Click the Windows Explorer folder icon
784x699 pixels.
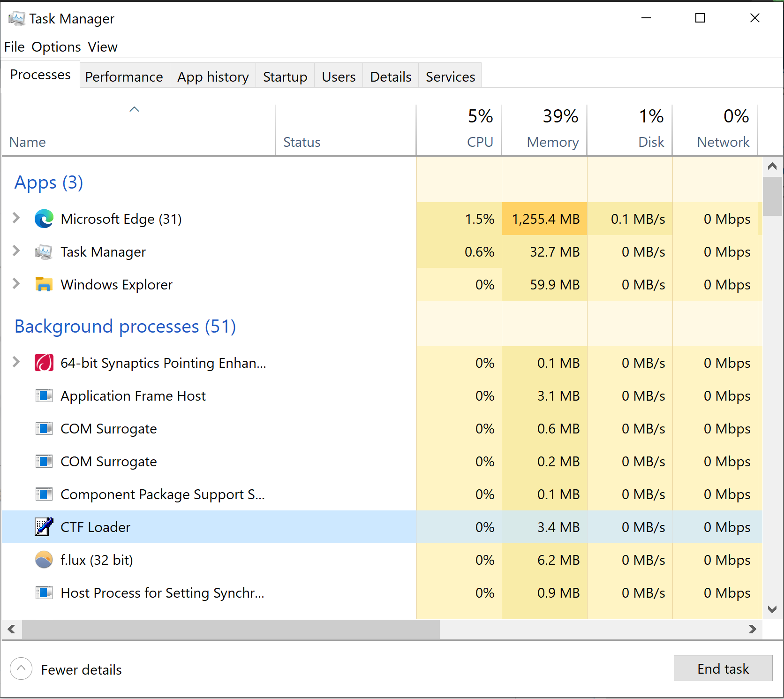44,285
